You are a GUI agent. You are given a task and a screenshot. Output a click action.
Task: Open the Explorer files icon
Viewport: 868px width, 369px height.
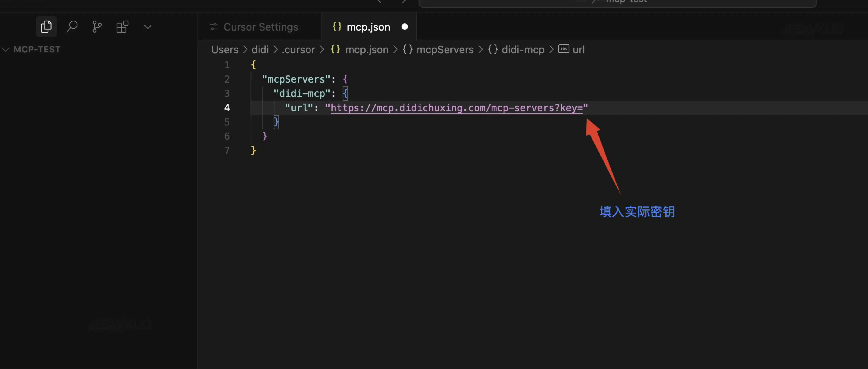pyautogui.click(x=46, y=27)
